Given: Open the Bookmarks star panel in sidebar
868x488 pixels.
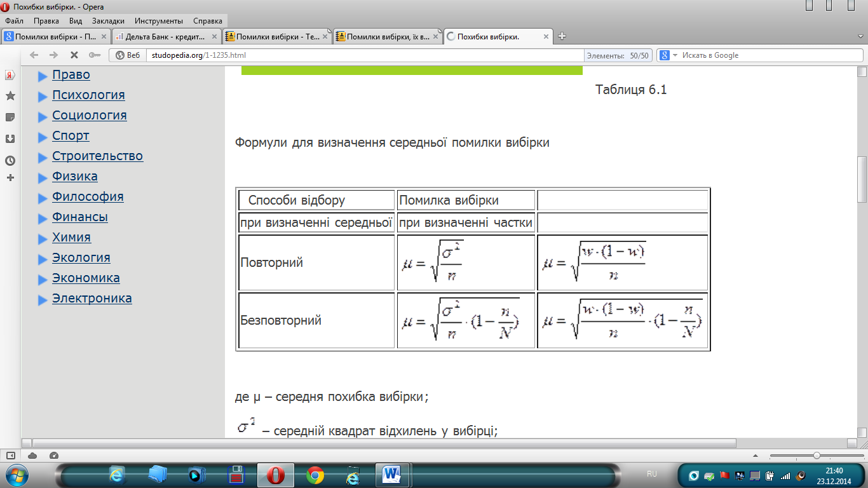Looking at the screenshot, I should [10, 96].
